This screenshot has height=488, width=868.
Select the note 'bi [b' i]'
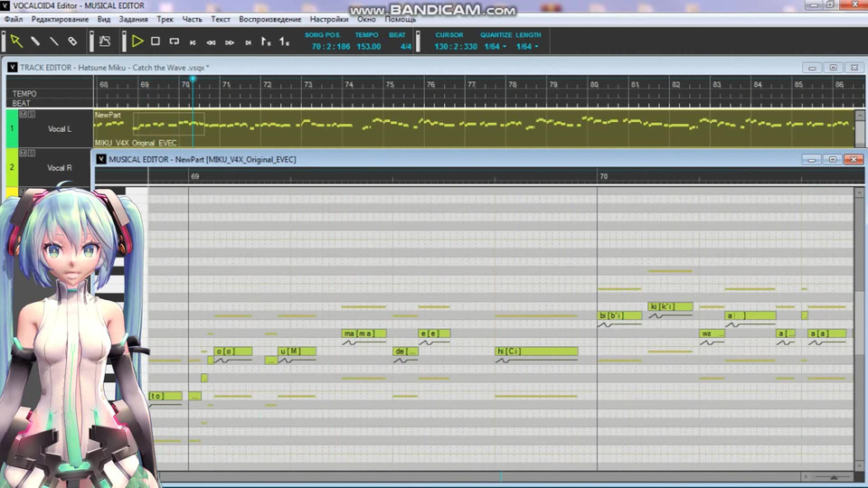619,315
